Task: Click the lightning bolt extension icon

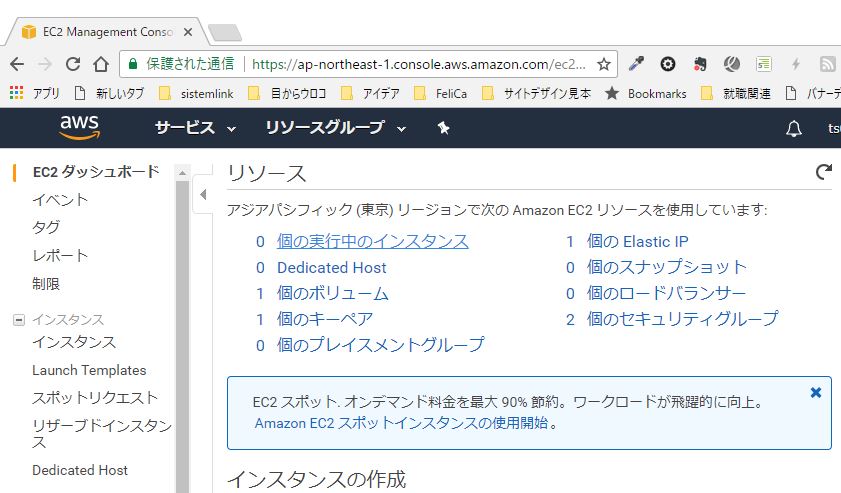Action: (796, 64)
